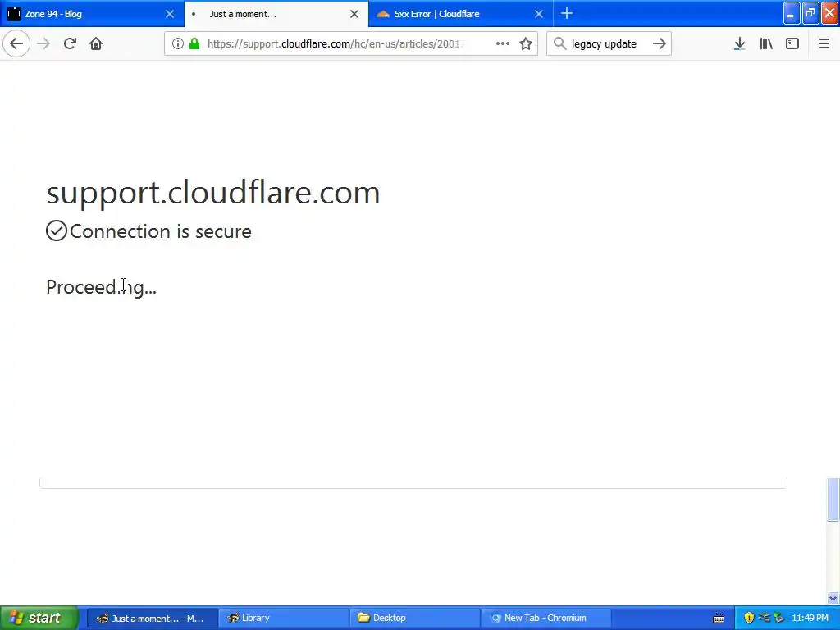Click the legacy update search box
Image resolution: width=840 pixels, height=630 pixels.
coord(609,43)
